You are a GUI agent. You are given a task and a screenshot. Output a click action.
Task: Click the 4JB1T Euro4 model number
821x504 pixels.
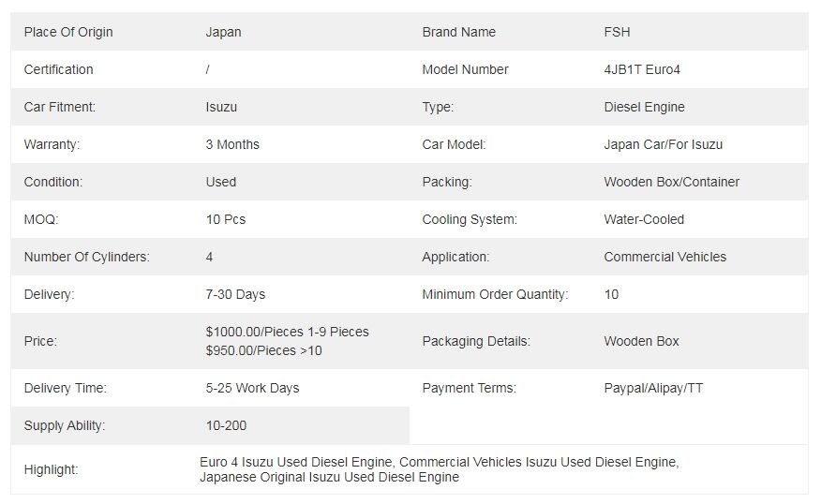point(642,69)
